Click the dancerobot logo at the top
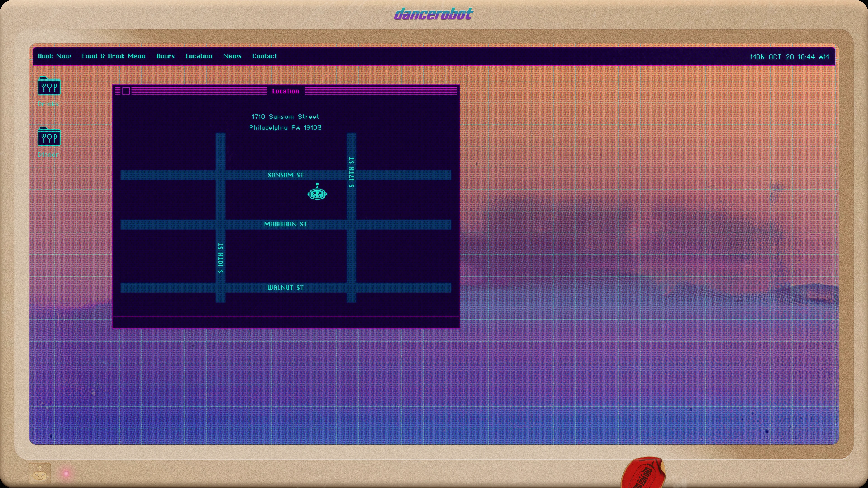 click(x=434, y=13)
